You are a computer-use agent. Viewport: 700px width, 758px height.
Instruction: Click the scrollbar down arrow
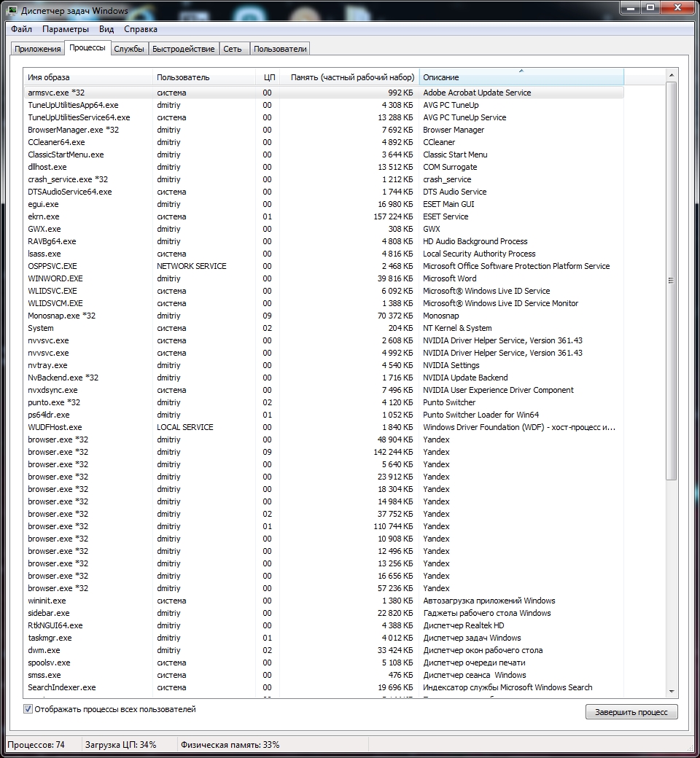[672, 691]
